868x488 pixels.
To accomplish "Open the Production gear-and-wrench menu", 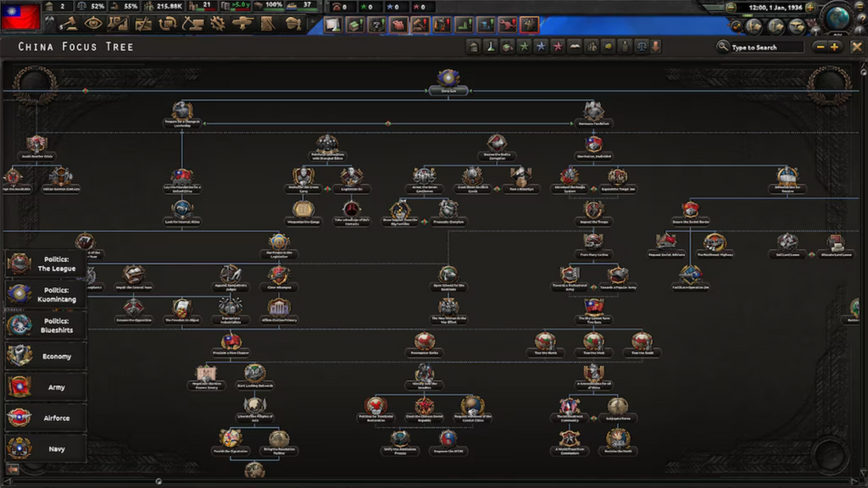I will click(217, 24).
